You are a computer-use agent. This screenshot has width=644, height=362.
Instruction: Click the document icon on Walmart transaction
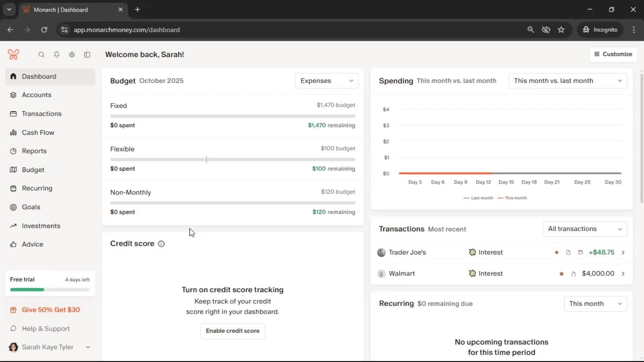[574, 274]
